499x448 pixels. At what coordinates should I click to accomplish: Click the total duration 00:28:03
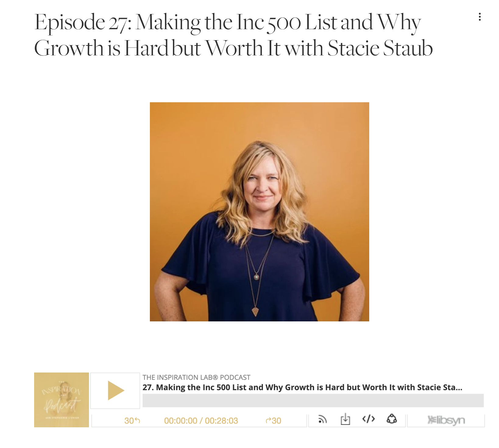point(221,421)
